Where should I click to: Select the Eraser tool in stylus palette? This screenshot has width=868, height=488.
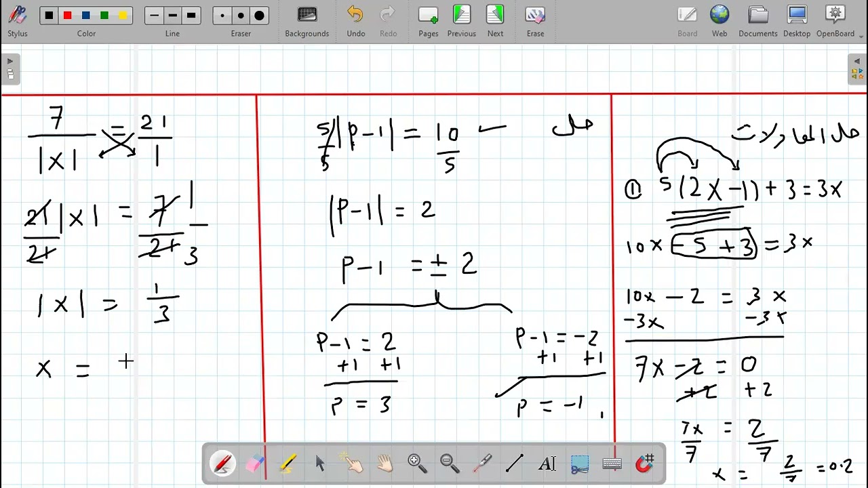[x=254, y=464]
